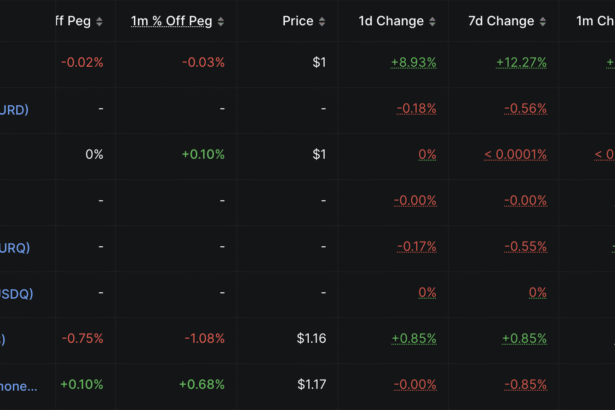Click the +8.93% 1d change value
The height and width of the screenshot is (410, 615).
pyautogui.click(x=413, y=62)
